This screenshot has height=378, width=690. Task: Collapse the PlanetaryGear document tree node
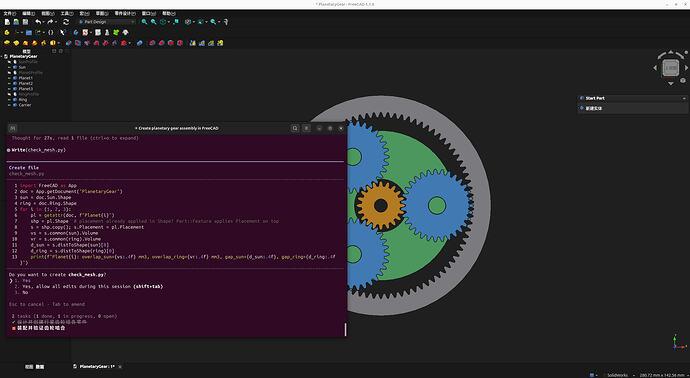click(x=2, y=56)
